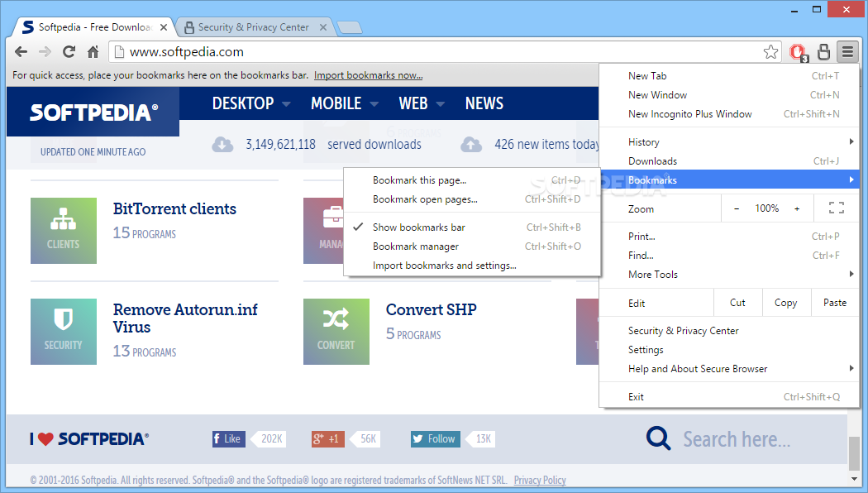Expand the MOBILE dropdown arrow
Viewport: 868px width, 493px height.
pyautogui.click(x=374, y=103)
